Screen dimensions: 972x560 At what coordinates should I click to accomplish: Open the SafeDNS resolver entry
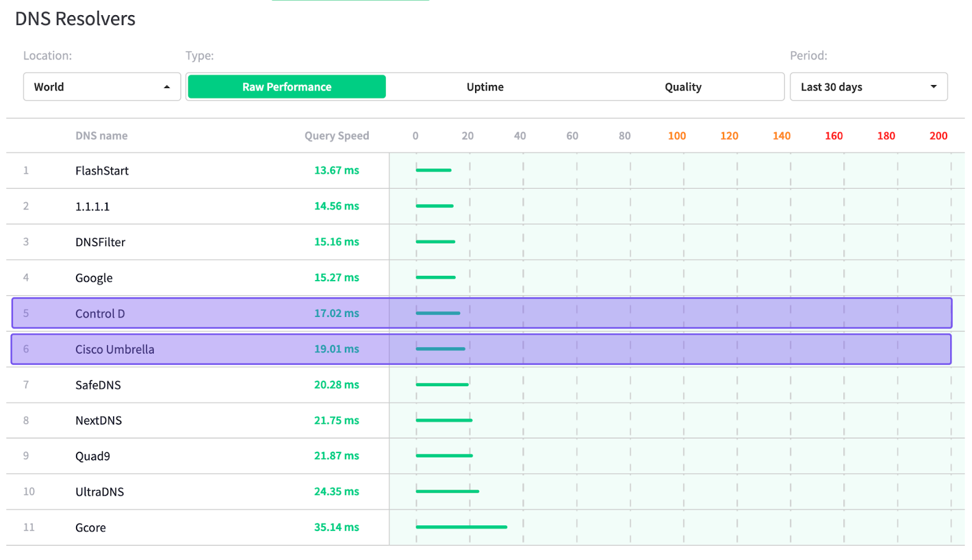click(98, 385)
